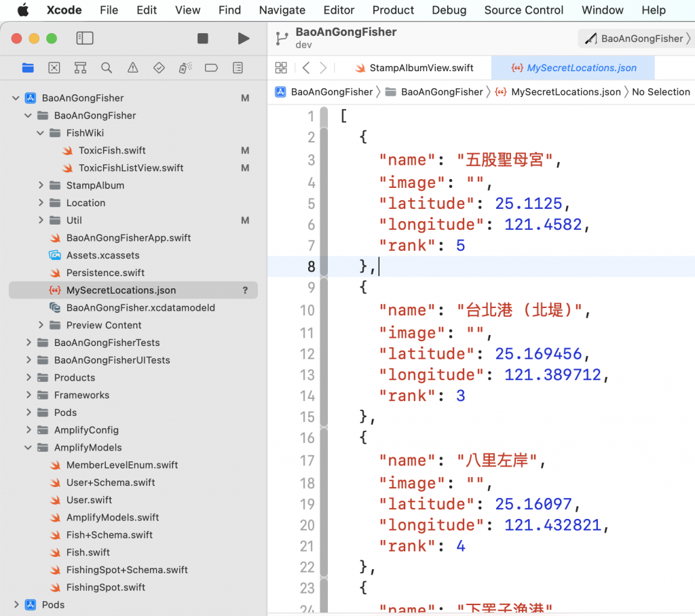Image resolution: width=695 pixels, height=616 pixels.
Task: Open AmplifyModels.swift file
Action: [x=113, y=517]
